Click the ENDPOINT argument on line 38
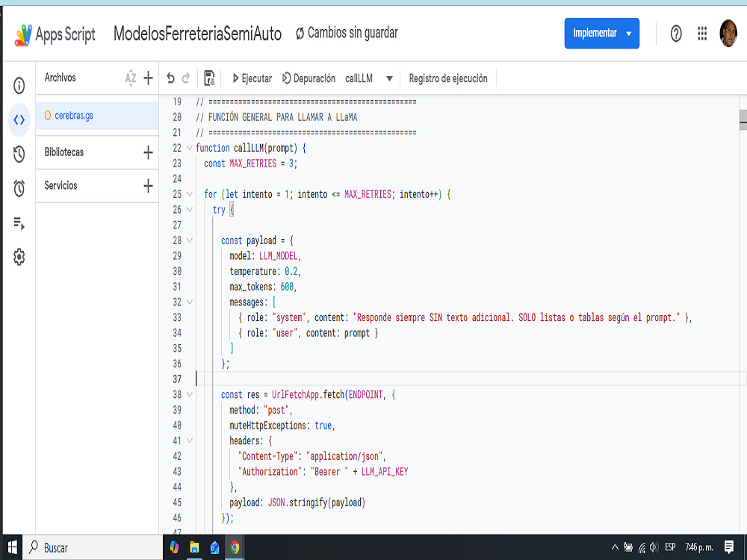The height and width of the screenshot is (560, 747). coord(365,394)
